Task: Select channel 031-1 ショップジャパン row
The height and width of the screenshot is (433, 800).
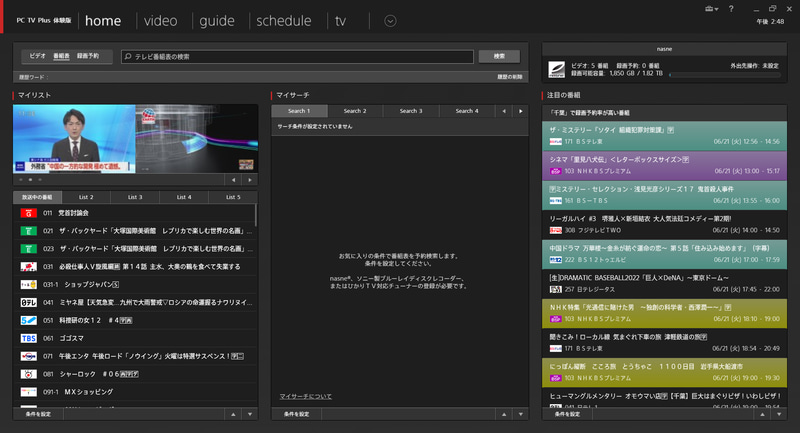Action: click(135, 285)
